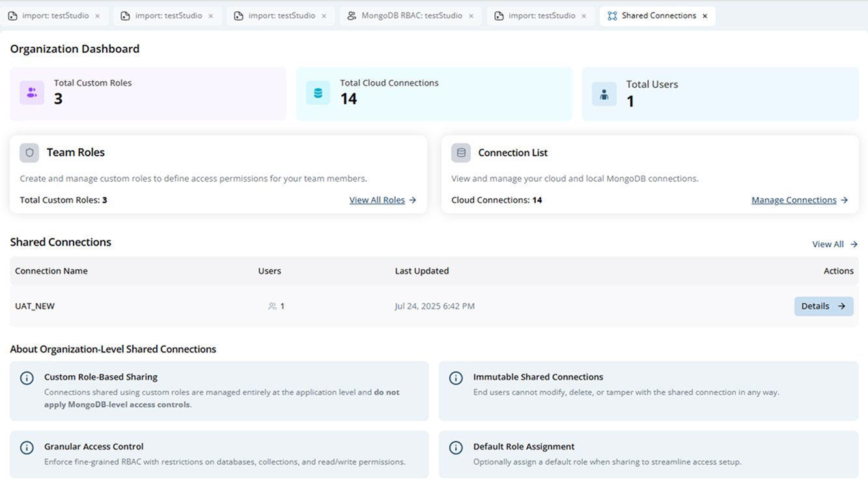Click the info icon beside Immutable Shared Connections
This screenshot has height=499, width=868.
click(455, 378)
